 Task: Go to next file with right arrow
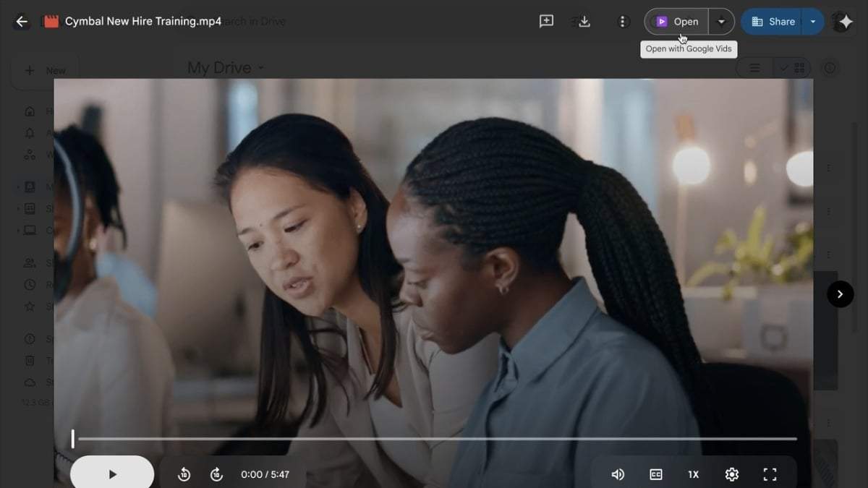pyautogui.click(x=840, y=294)
